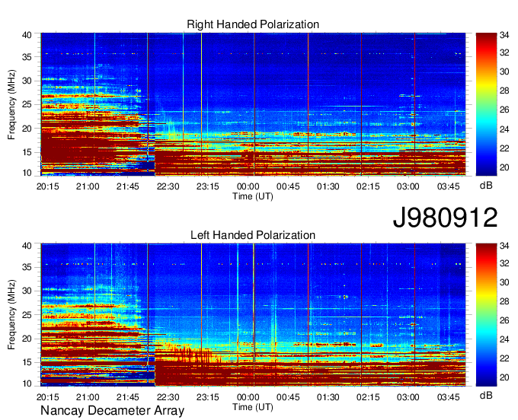Click the "28" value on the upper colorbar

[x=504, y=91]
